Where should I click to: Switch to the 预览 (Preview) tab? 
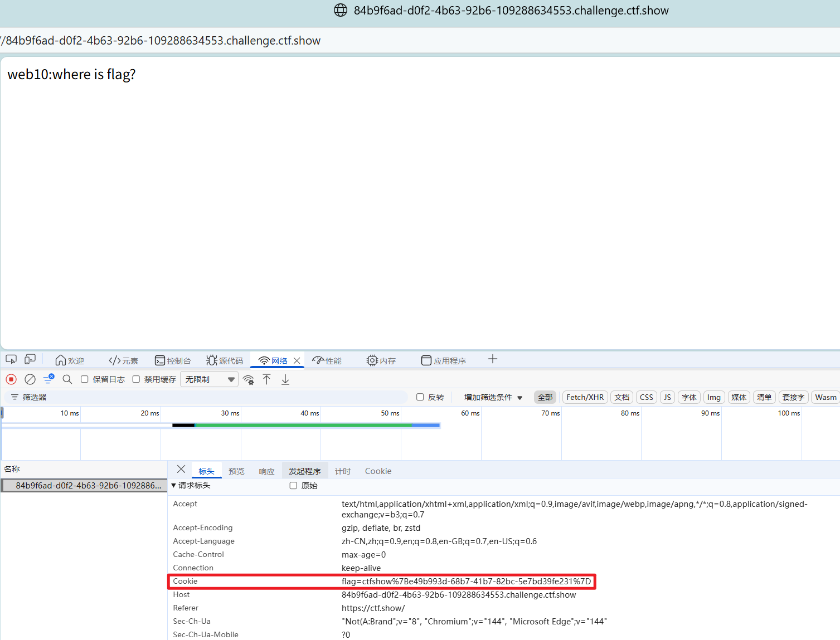coord(236,471)
